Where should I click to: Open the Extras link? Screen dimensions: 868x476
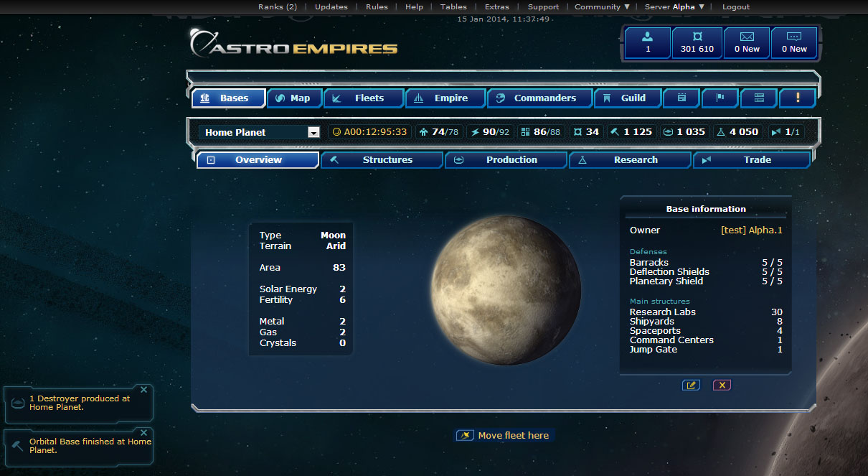click(497, 7)
